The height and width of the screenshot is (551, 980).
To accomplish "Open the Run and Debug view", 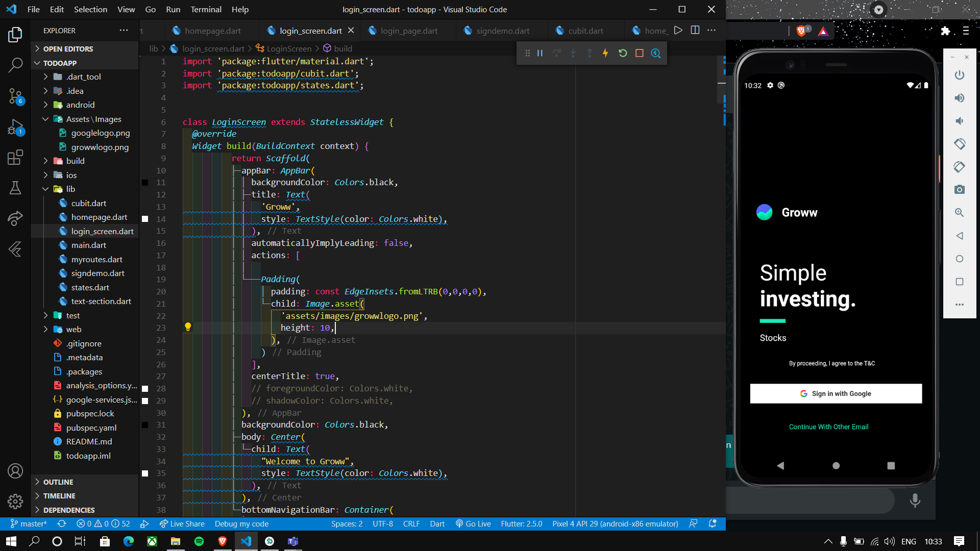I will click(x=15, y=128).
